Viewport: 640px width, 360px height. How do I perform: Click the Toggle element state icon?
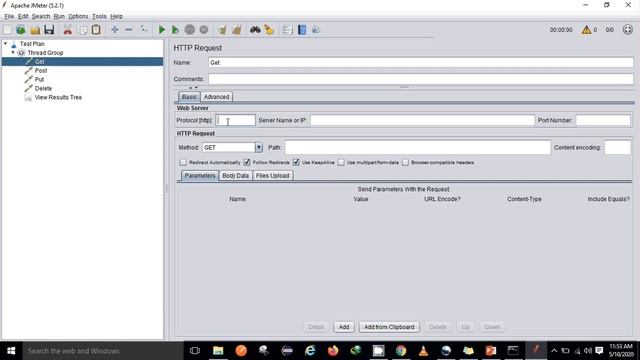coord(144,30)
